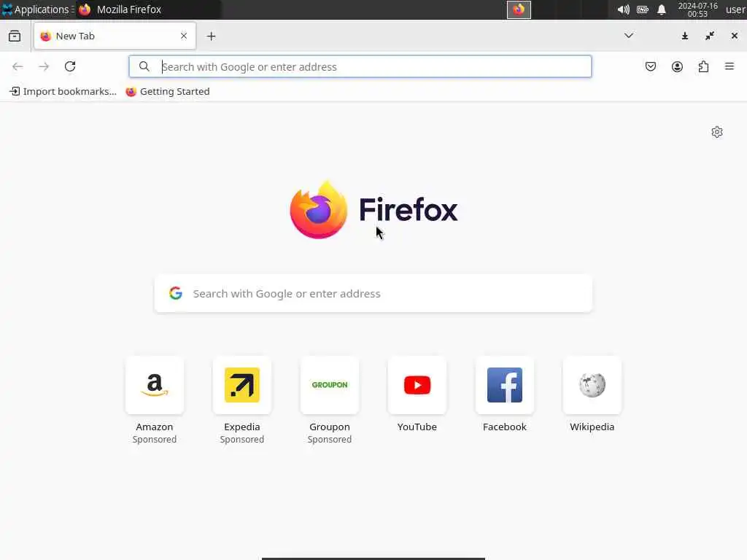This screenshot has height=560, width=747.
Task: Open the YouTube shortcut tile
Action: 417,385
